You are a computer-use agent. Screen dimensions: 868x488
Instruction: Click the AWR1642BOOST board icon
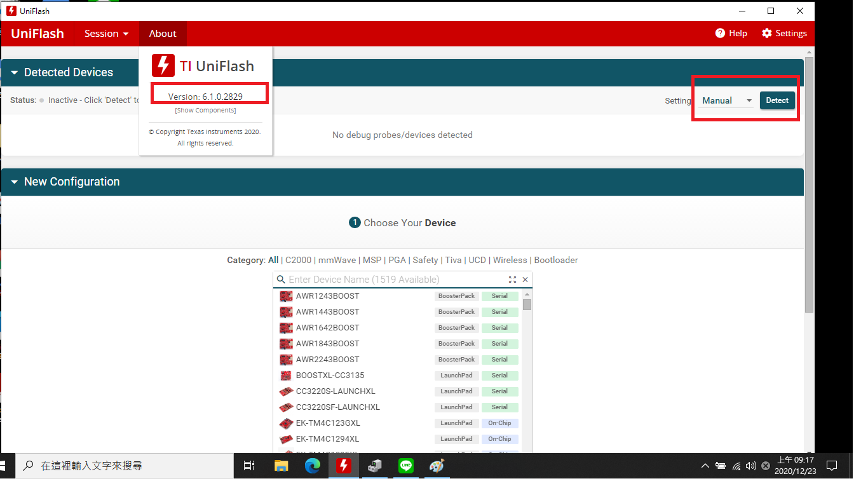click(286, 328)
